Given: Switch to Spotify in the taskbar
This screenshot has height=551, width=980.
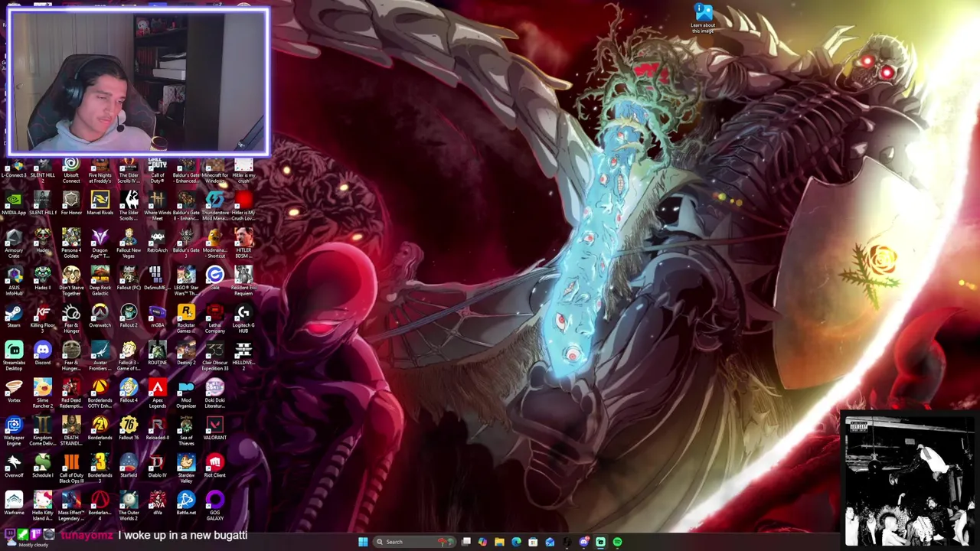Looking at the screenshot, I should click(x=617, y=542).
